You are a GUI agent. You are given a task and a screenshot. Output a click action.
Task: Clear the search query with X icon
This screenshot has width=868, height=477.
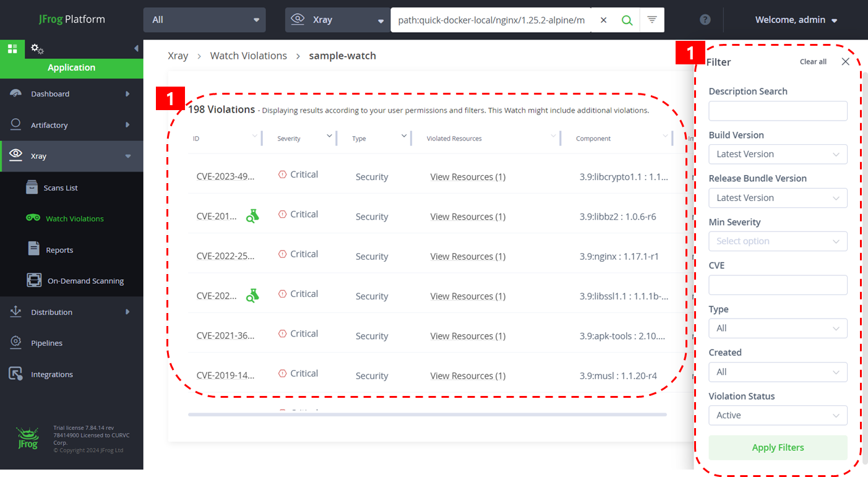[603, 20]
